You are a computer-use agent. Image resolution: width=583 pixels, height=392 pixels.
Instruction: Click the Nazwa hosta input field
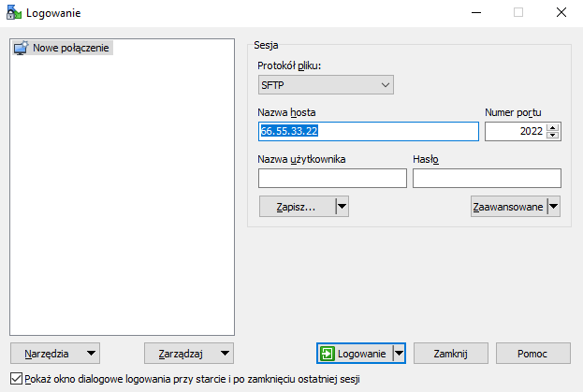(x=369, y=131)
